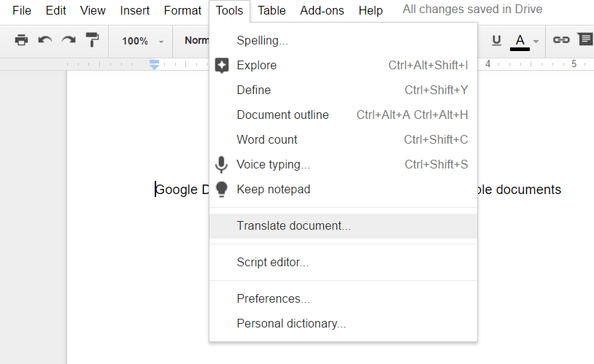Image resolution: width=594 pixels, height=364 pixels.
Task: Click the Keep notepad lightbulb icon
Action: pos(221,190)
